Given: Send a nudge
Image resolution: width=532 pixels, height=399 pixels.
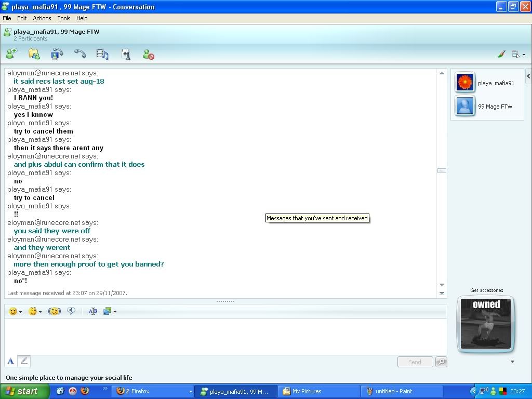Looking at the screenshot, I should pos(55,311).
